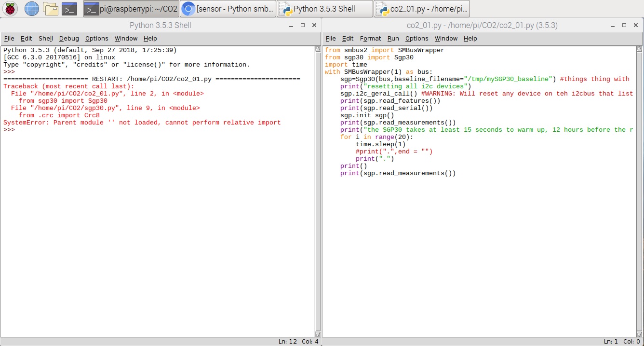Click 'print(sgp.read_serial())' code line
The height and width of the screenshot is (346, 644).
pos(387,108)
